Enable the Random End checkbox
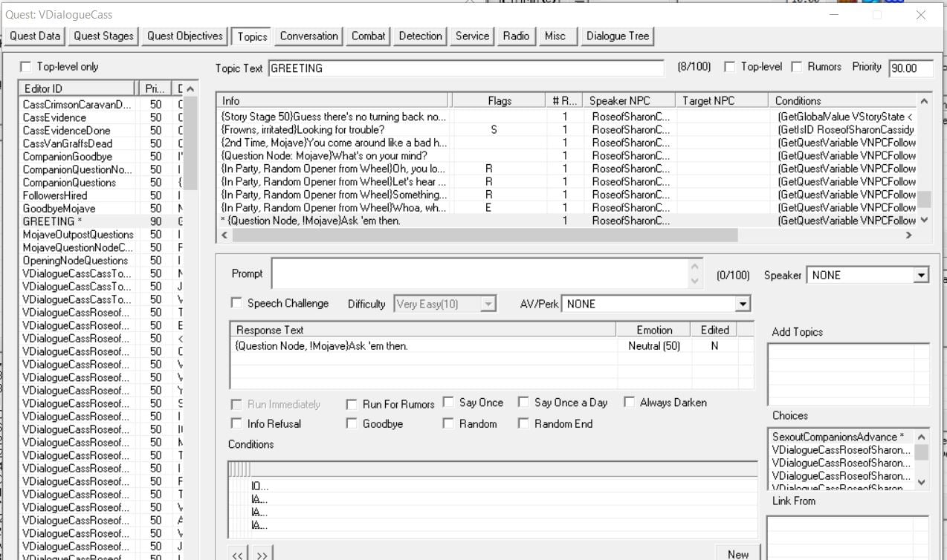 coord(523,423)
